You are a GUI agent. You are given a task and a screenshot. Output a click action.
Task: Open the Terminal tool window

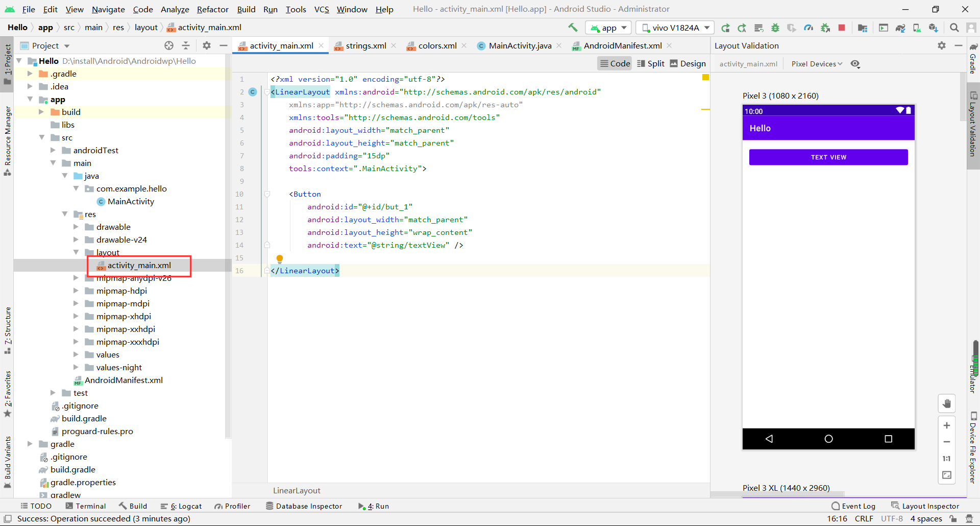86,506
